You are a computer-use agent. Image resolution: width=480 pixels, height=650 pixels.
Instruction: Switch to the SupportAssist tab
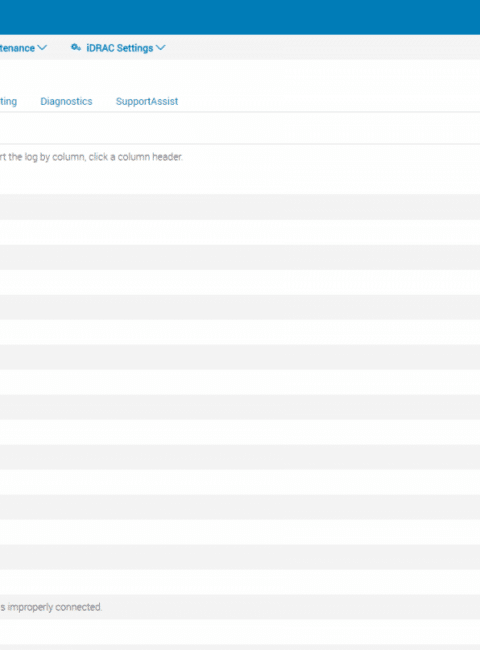[x=147, y=102]
